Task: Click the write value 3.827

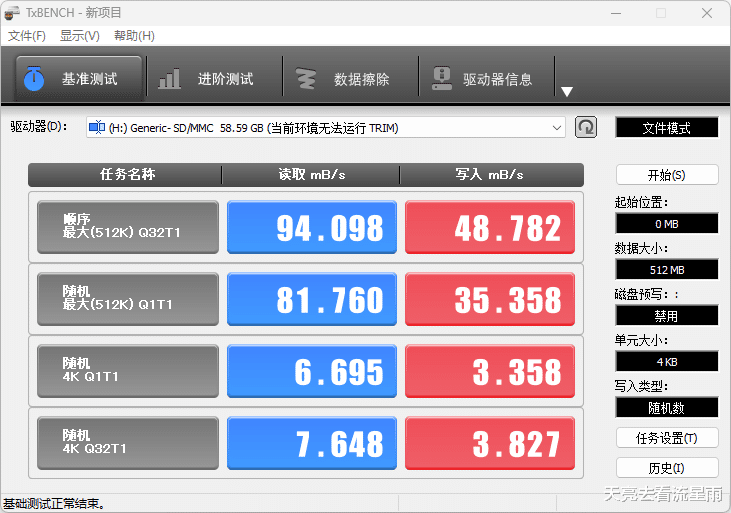Action: pyautogui.click(x=490, y=443)
